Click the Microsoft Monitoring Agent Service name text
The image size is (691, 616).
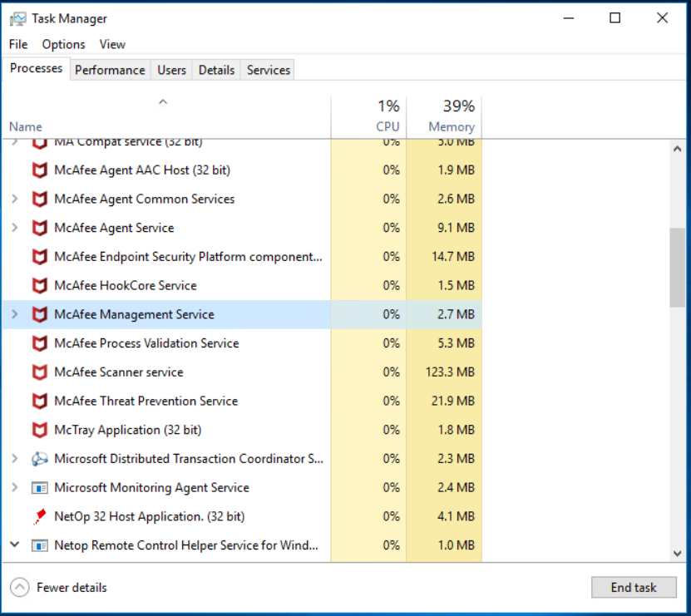pos(151,488)
